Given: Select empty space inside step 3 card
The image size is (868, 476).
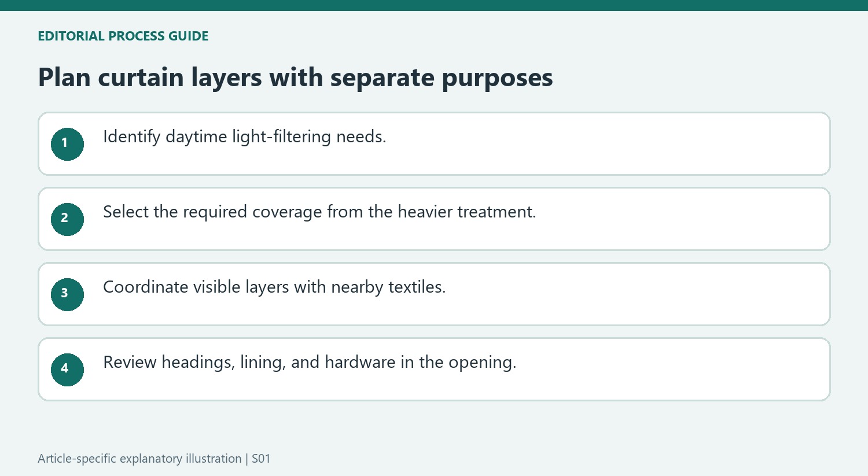Looking at the screenshot, I should pyautogui.click(x=637, y=294).
